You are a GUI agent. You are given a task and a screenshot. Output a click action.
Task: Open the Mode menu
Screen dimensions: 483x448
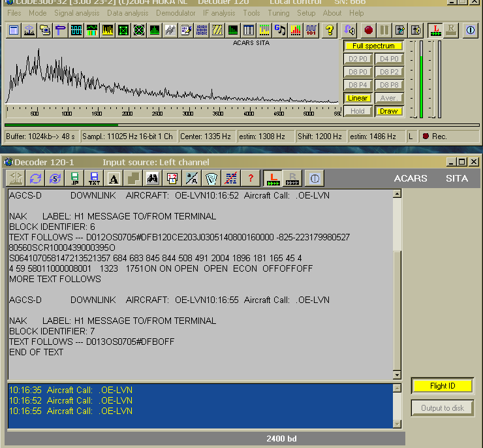coord(38,13)
